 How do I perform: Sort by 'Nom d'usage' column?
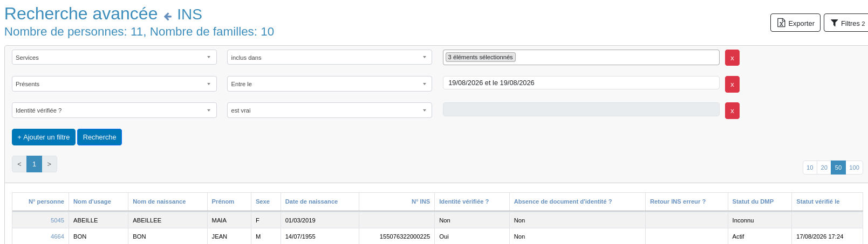coord(92,201)
